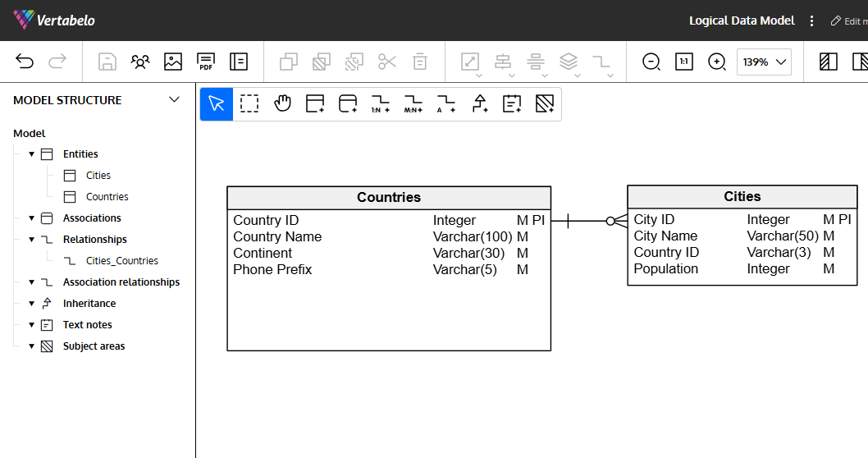Click the Logical Data Model title
This screenshot has width=868, height=458.
[742, 21]
